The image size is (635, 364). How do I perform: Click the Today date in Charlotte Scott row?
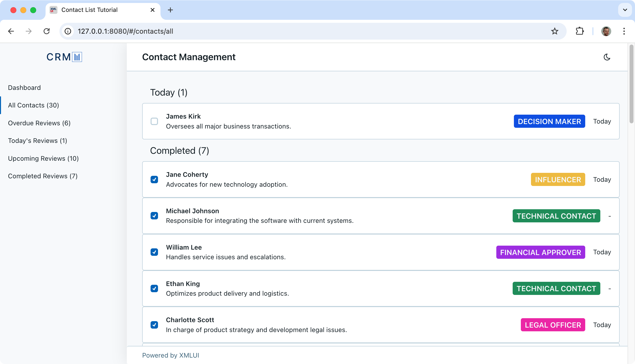602,325
